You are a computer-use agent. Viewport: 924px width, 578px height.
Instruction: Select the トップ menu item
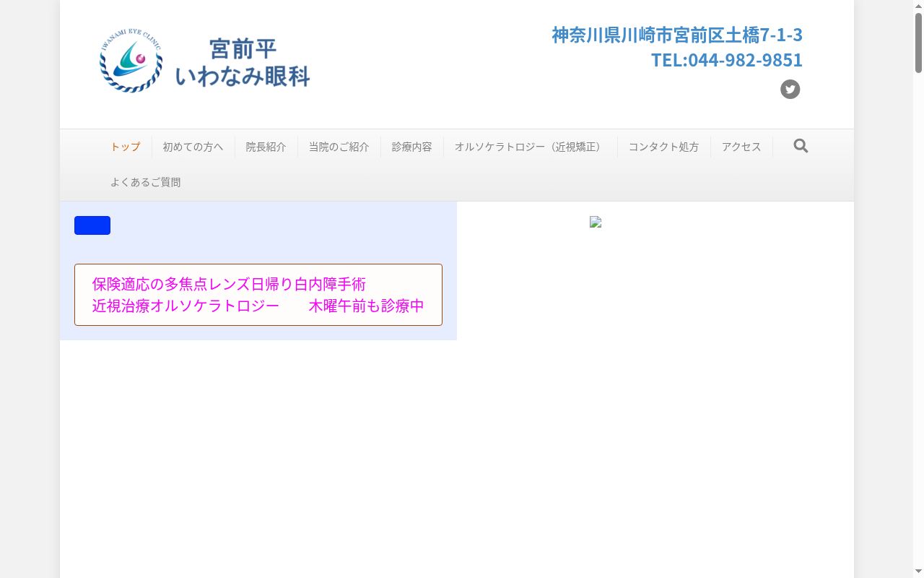[125, 147]
